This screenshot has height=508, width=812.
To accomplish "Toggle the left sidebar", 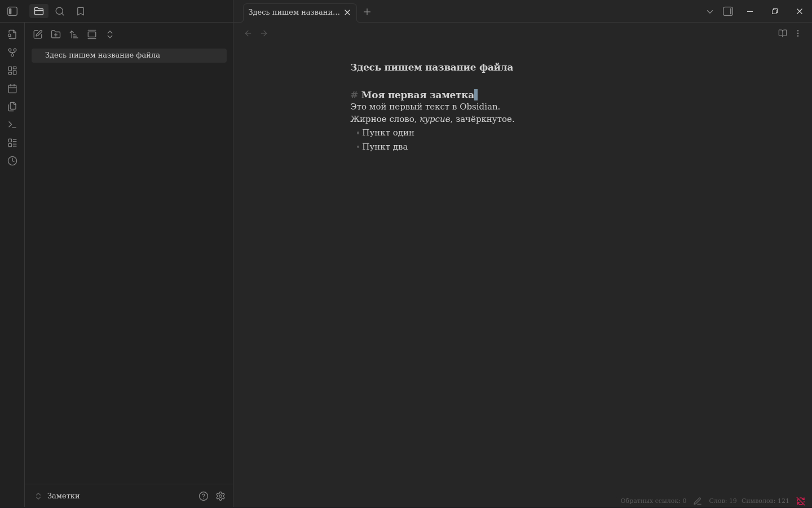I will (x=12, y=11).
